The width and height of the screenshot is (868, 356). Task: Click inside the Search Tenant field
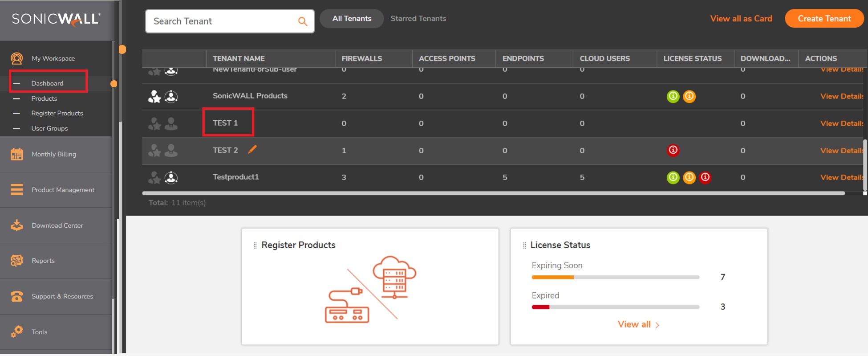(223, 21)
